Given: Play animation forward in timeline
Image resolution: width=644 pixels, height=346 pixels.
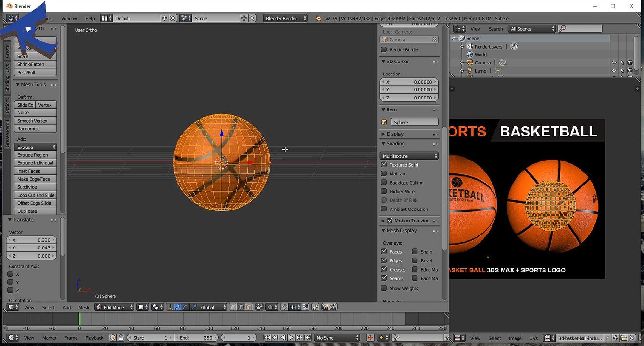Looking at the screenshot, I should (291, 338).
